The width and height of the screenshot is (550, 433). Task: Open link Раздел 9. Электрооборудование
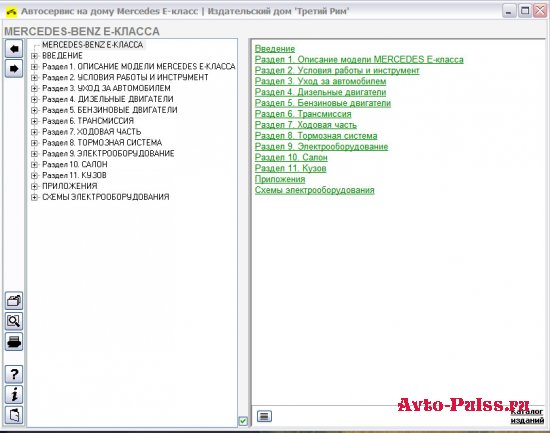321,147
